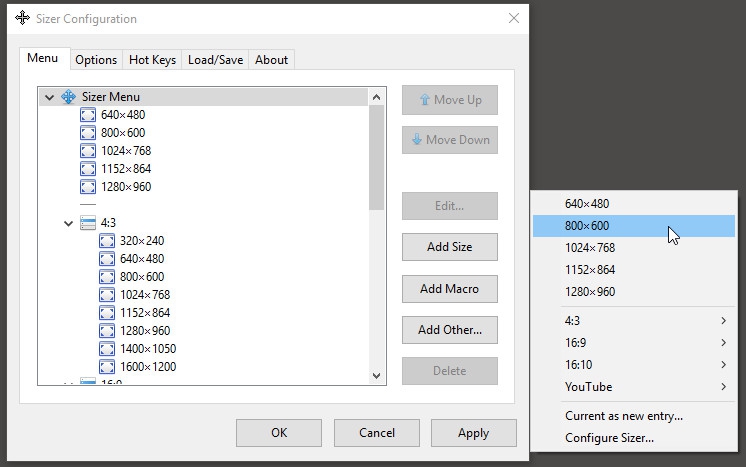Viewport: 746px width, 467px height.
Task: Click icon beside 320×240 entry
Action: tap(107, 241)
